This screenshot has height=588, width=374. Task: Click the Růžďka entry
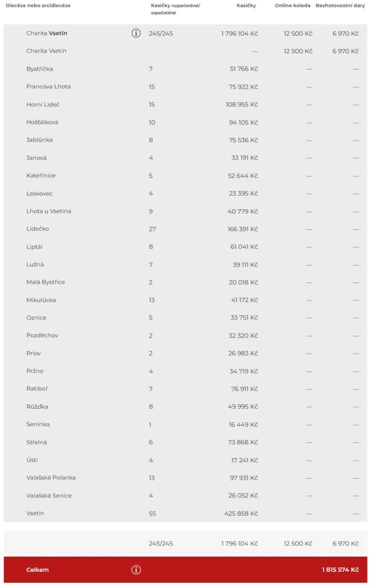pos(37,406)
